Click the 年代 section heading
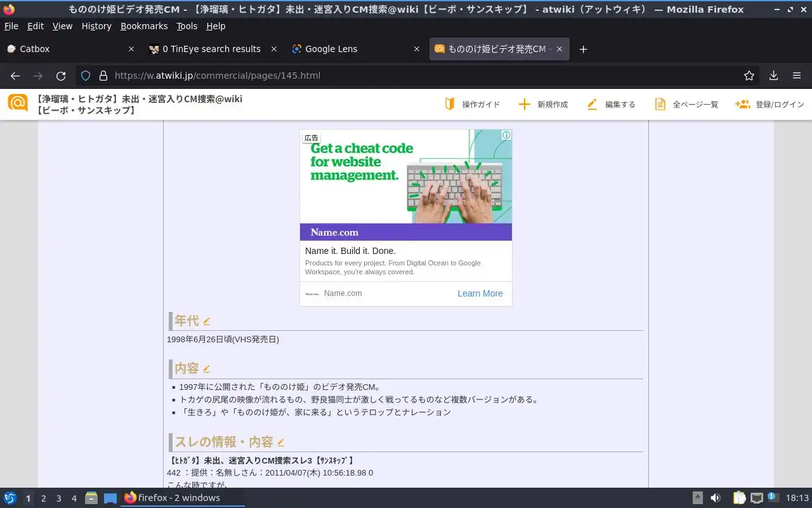Viewport: 812px width, 508px height. click(x=187, y=321)
